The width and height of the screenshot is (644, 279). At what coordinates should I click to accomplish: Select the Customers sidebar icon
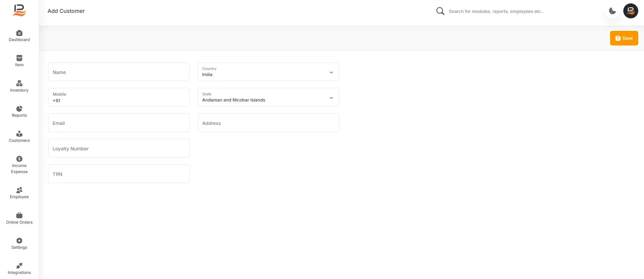tap(19, 134)
